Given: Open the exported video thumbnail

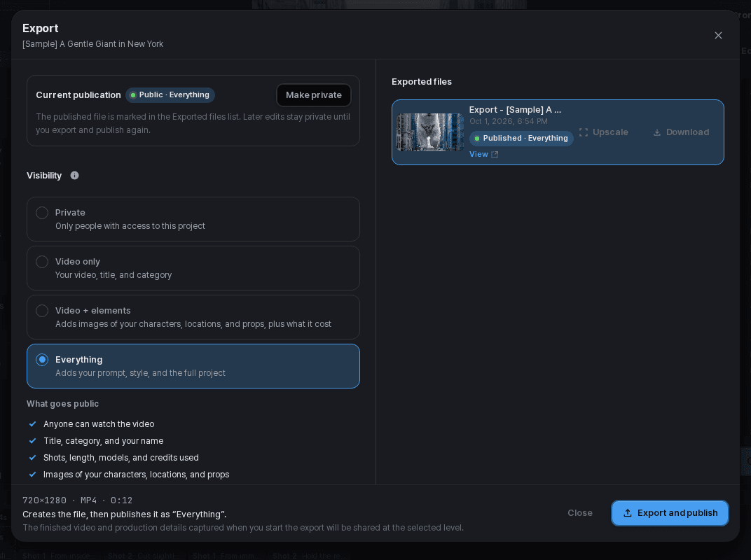Looking at the screenshot, I should tap(430, 132).
